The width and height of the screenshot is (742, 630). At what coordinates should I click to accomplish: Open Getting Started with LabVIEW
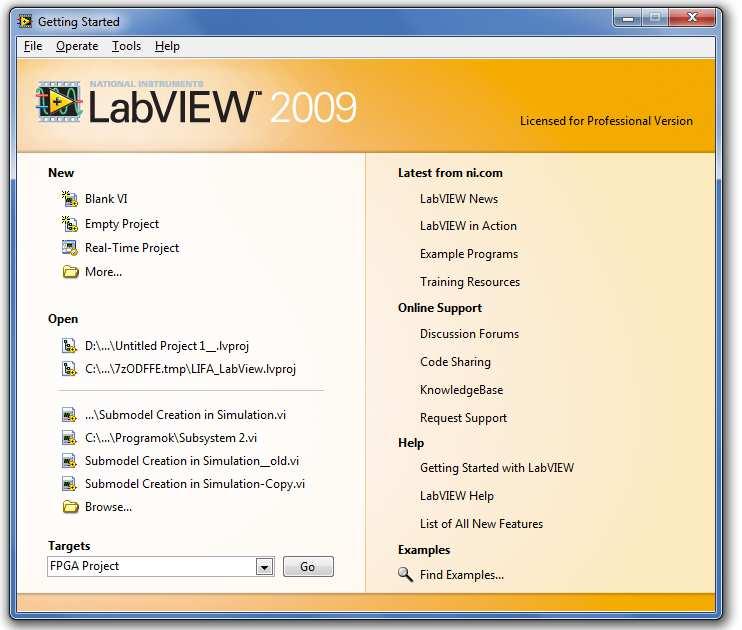tap(497, 468)
